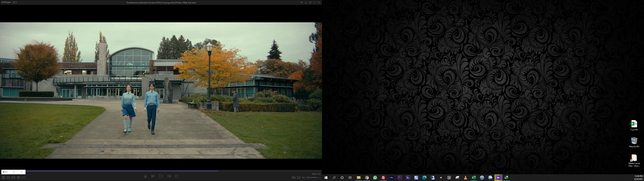Open audio equalizer waveform icon

coord(304,177)
